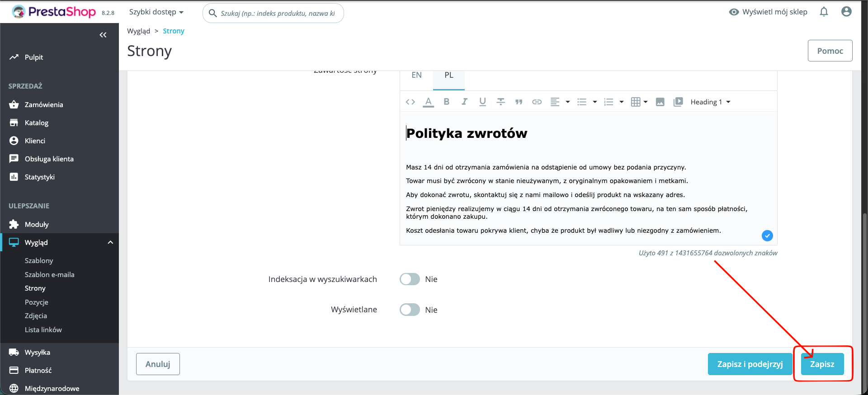The width and height of the screenshot is (868, 395).
Task: Toggle Indeksacja w wyszukiwarkach switch
Action: click(x=410, y=279)
